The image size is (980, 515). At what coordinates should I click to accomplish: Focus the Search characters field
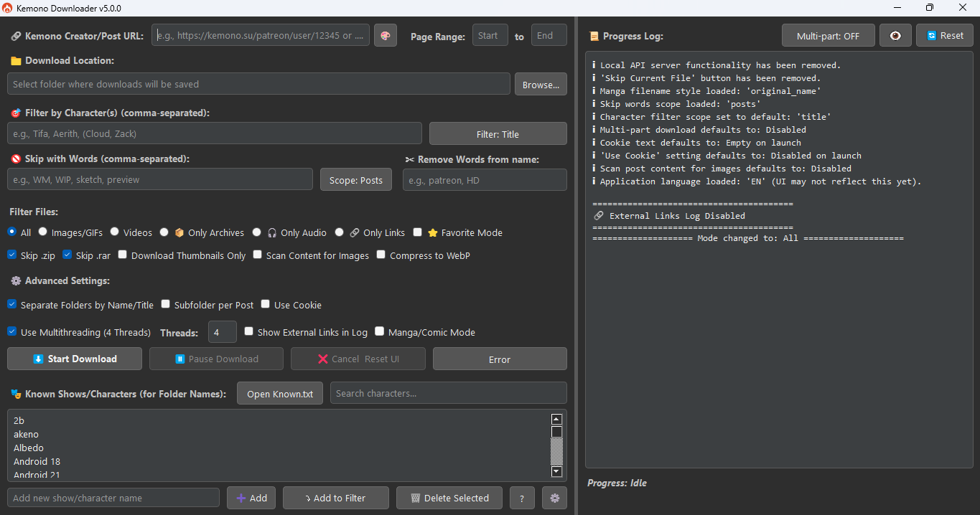click(448, 392)
